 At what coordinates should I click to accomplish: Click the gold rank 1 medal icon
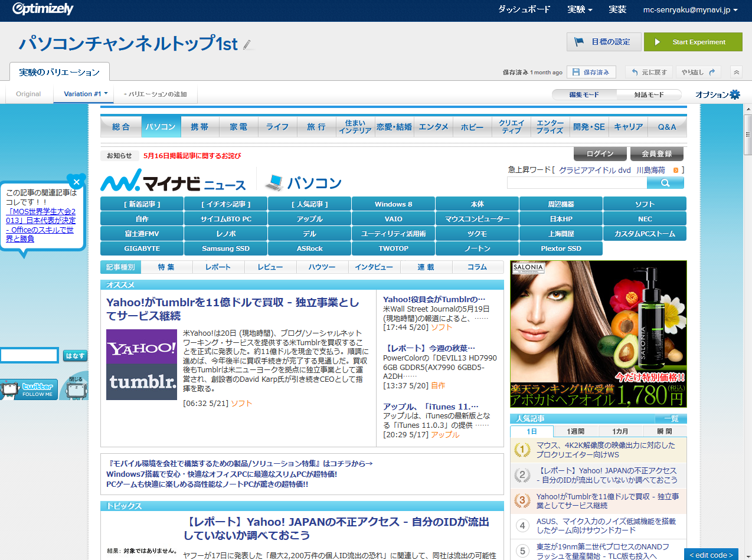[x=522, y=450]
